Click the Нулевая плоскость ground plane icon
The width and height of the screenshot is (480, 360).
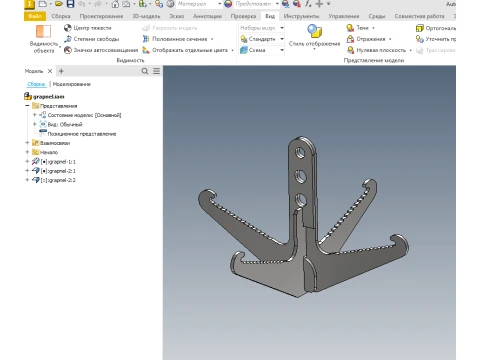(350, 50)
